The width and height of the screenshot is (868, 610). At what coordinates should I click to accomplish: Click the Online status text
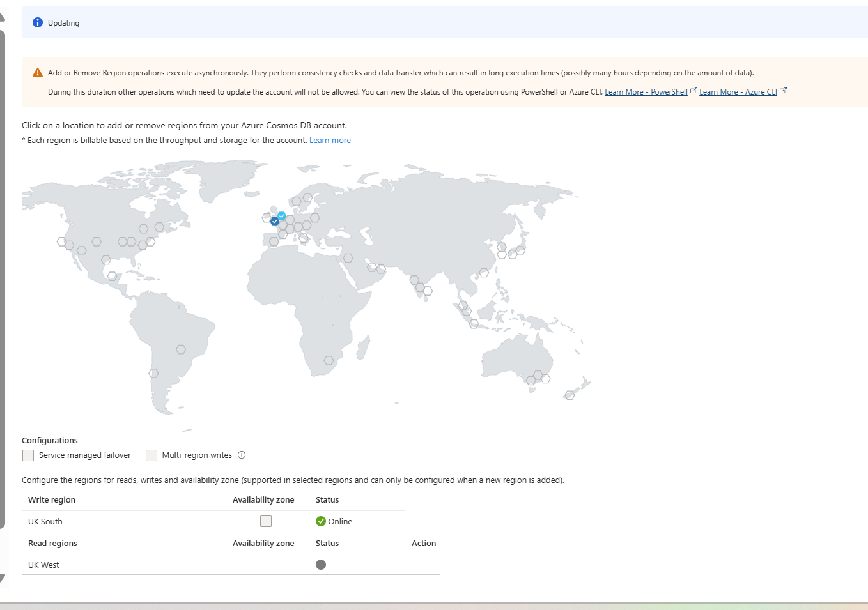(340, 522)
